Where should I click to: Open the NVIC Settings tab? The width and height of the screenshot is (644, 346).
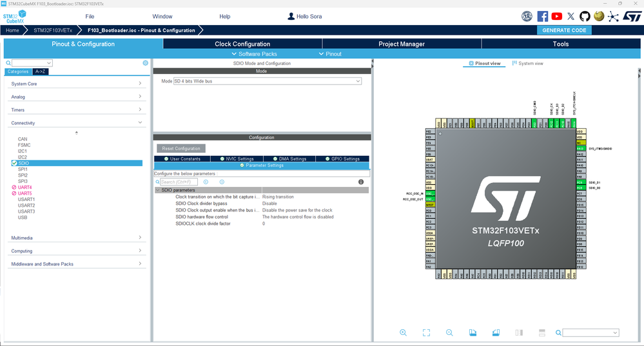pos(237,159)
